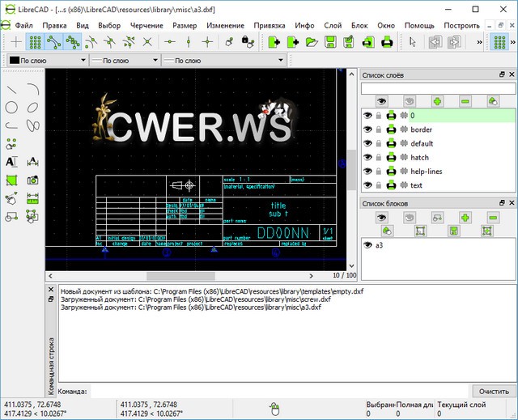Activate the Text tool
The image size is (518, 420).
12,162
